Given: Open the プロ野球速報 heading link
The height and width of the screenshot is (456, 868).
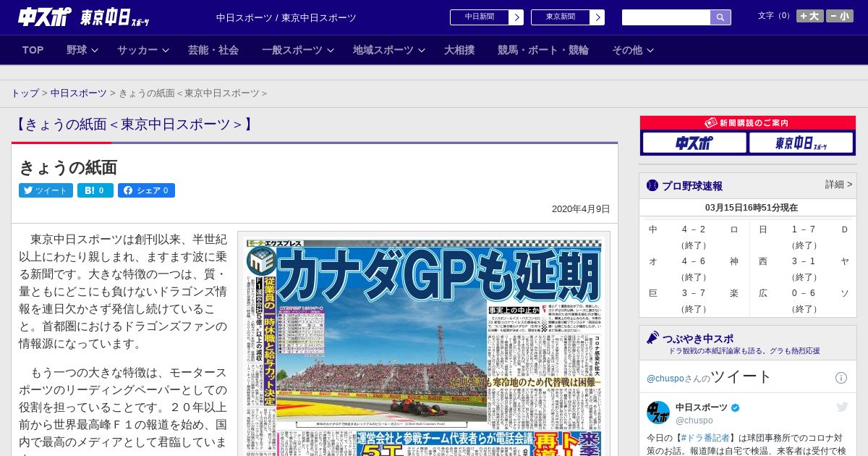Looking at the screenshot, I should pyautogui.click(x=692, y=186).
